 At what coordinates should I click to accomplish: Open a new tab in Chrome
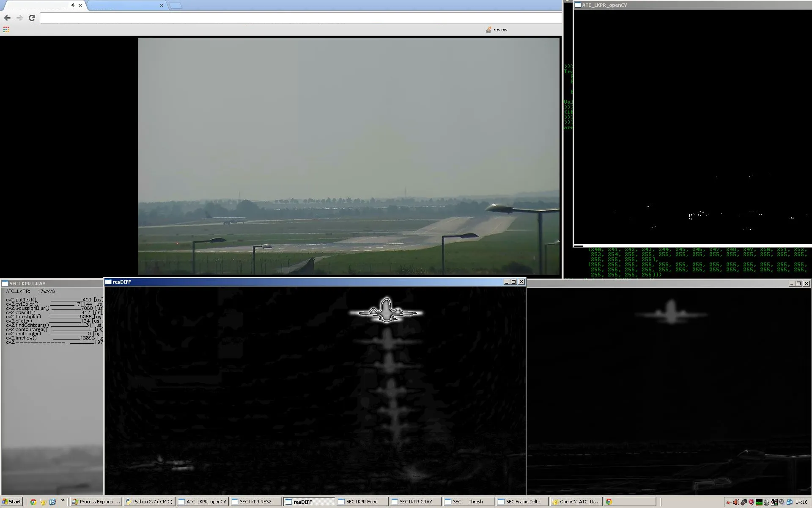(x=176, y=5)
